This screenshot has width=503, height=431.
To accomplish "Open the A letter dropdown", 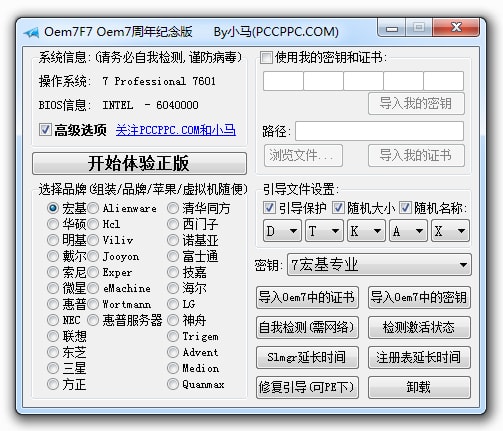I will coord(408,231).
